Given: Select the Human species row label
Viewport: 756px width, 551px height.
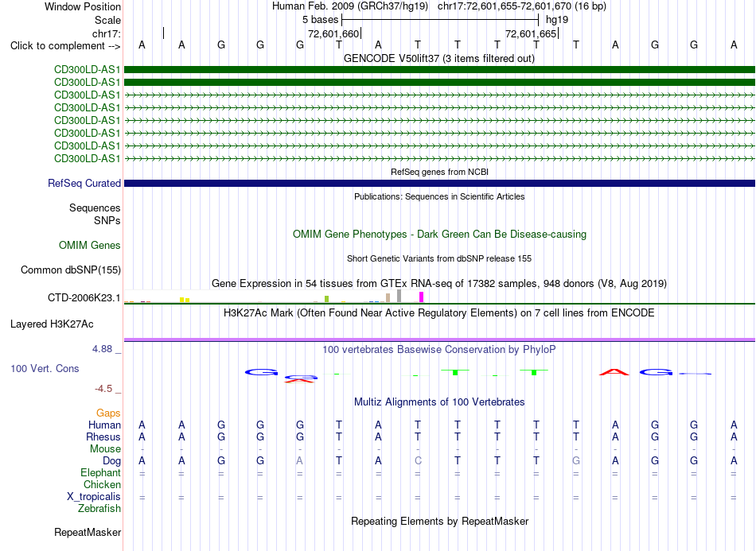Looking at the screenshot, I should [x=104, y=425].
